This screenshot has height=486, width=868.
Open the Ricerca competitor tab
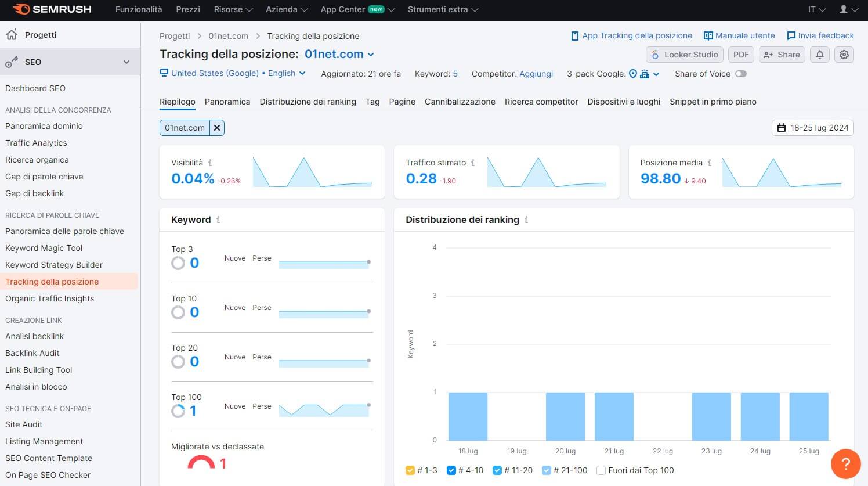pos(541,102)
